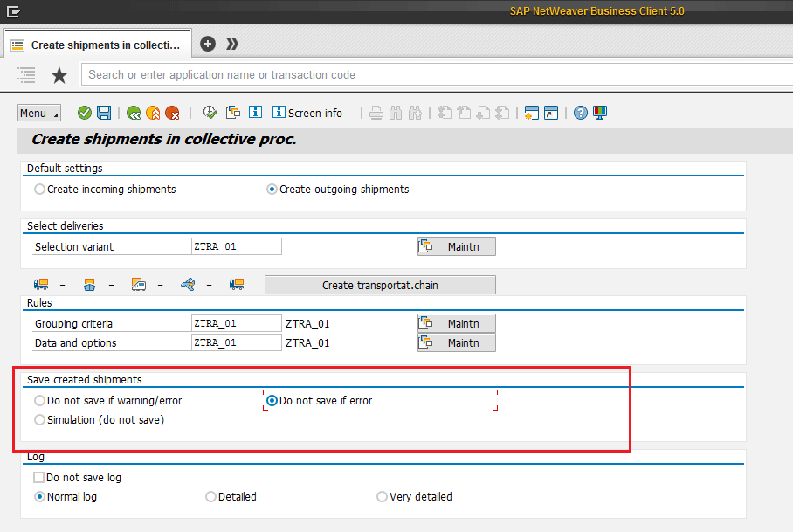Click the Get Variant icon in toolbar
793x532 pixels.
click(x=233, y=113)
